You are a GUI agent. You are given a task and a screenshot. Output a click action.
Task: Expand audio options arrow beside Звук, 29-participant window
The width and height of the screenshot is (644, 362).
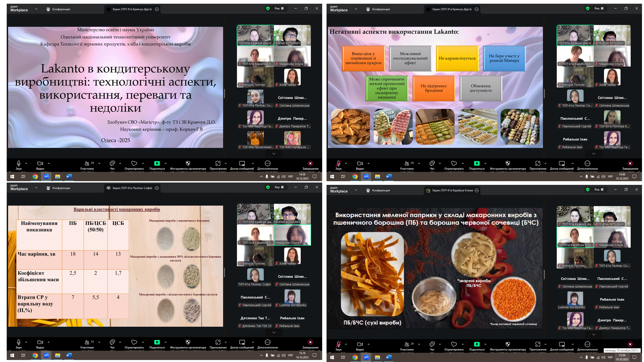coord(346,344)
